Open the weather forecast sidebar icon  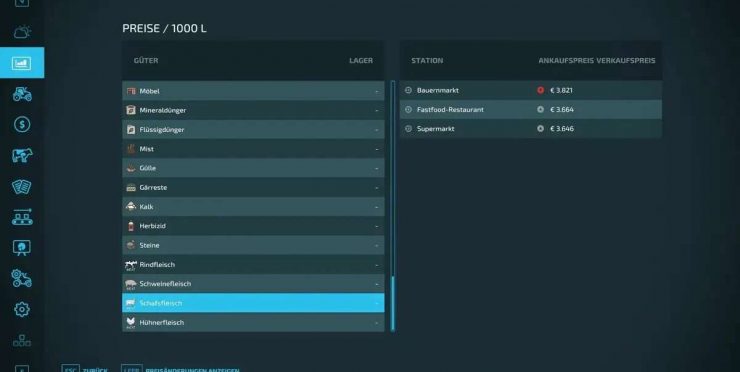pos(22,32)
